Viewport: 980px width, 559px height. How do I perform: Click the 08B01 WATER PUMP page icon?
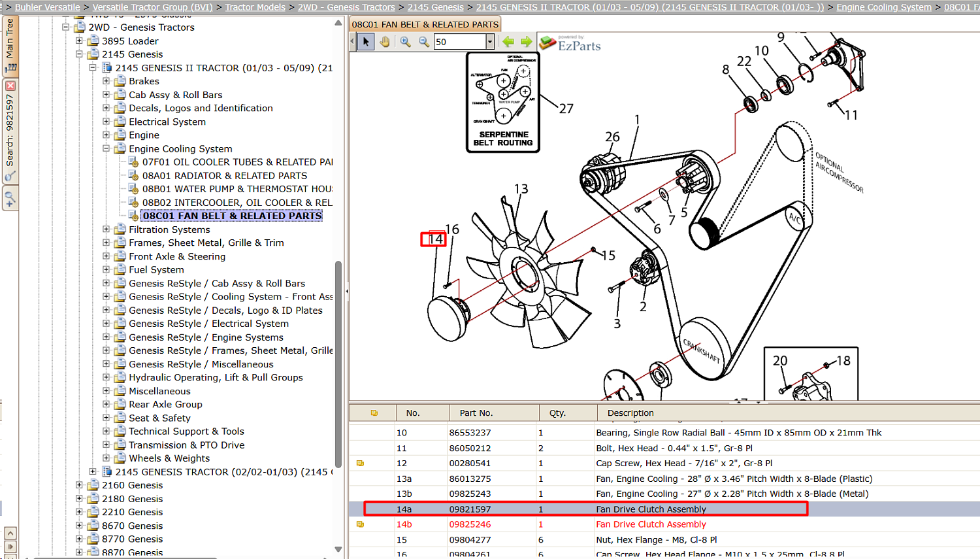(x=133, y=189)
